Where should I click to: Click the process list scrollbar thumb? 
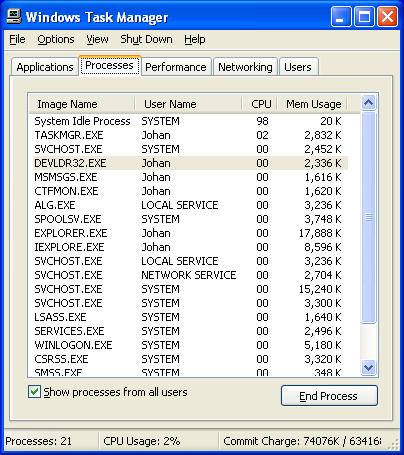point(368,217)
